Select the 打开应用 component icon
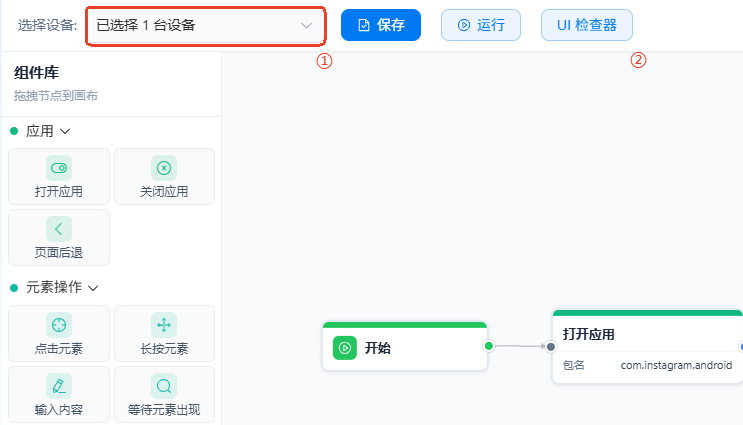The image size is (743, 425). click(x=59, y=168)
